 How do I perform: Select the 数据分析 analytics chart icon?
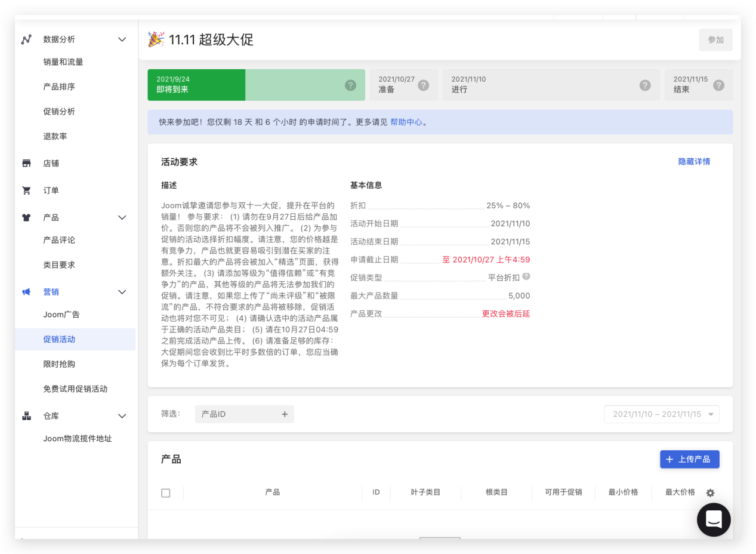[26, 39]
